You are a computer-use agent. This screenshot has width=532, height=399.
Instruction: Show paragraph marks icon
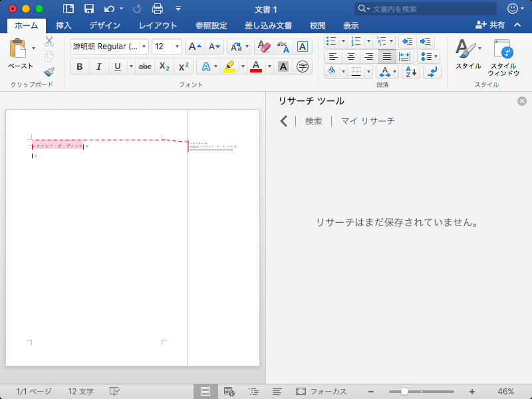pyautogui.click(x=432, y=72)
